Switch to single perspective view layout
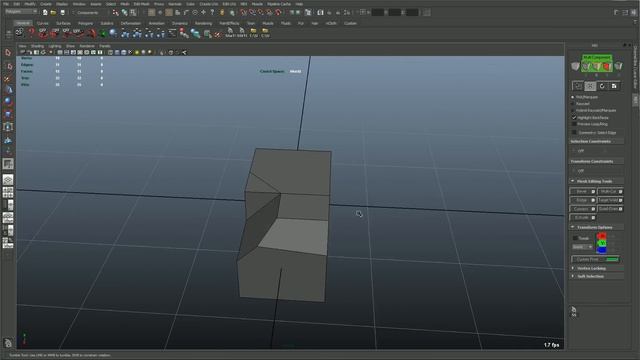 [x=8, y=180]
